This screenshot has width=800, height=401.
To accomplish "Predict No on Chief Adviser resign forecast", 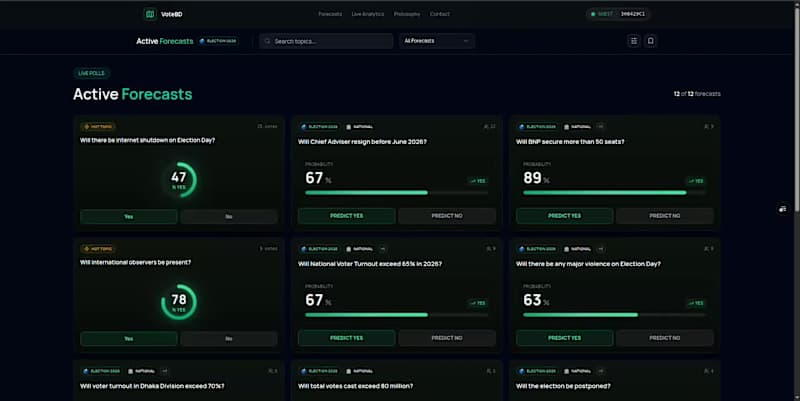I will pyautogui.click(x=447, y=216).
